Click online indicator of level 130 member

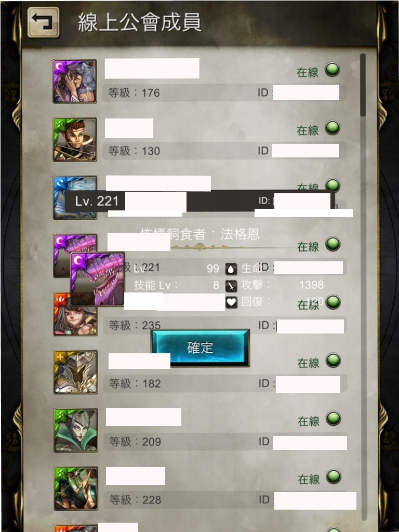[332, 128]
